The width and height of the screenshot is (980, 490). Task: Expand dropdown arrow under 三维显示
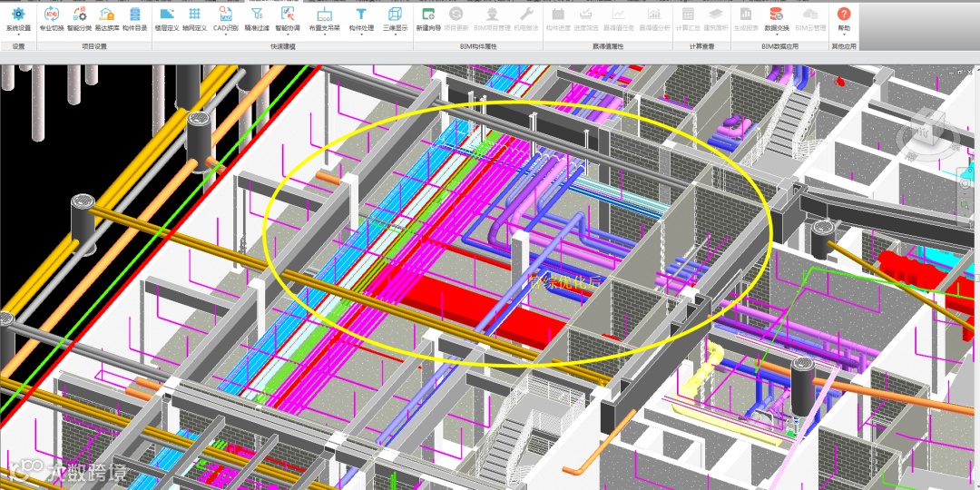tap(395, 35)
